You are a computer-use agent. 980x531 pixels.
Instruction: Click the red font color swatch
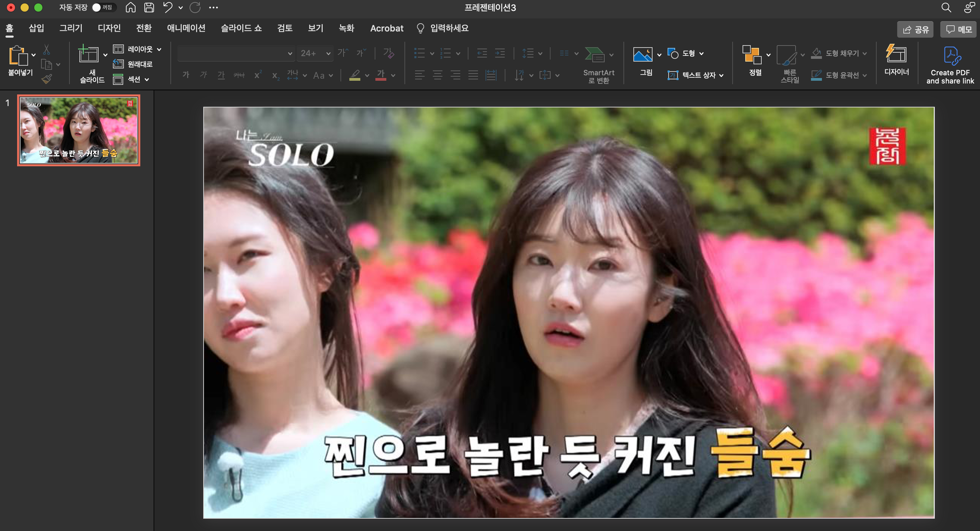[x=381, y=75]
